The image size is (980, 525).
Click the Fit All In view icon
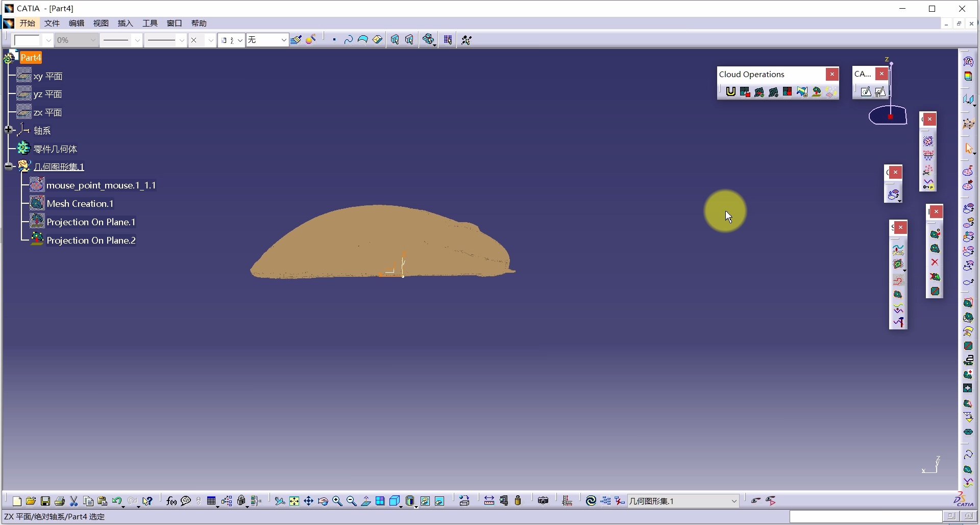295,501
